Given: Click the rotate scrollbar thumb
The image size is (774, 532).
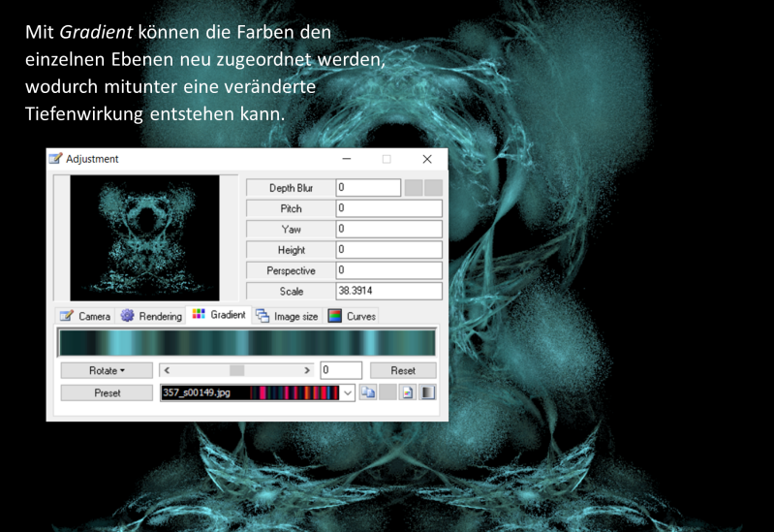Looking at the screenshot, I should 237,370.
